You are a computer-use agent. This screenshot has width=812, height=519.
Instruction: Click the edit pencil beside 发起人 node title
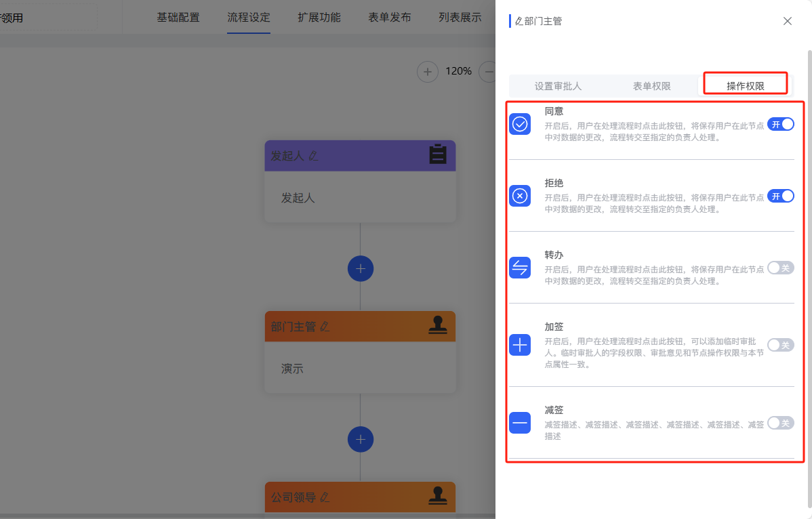(313, 156)
